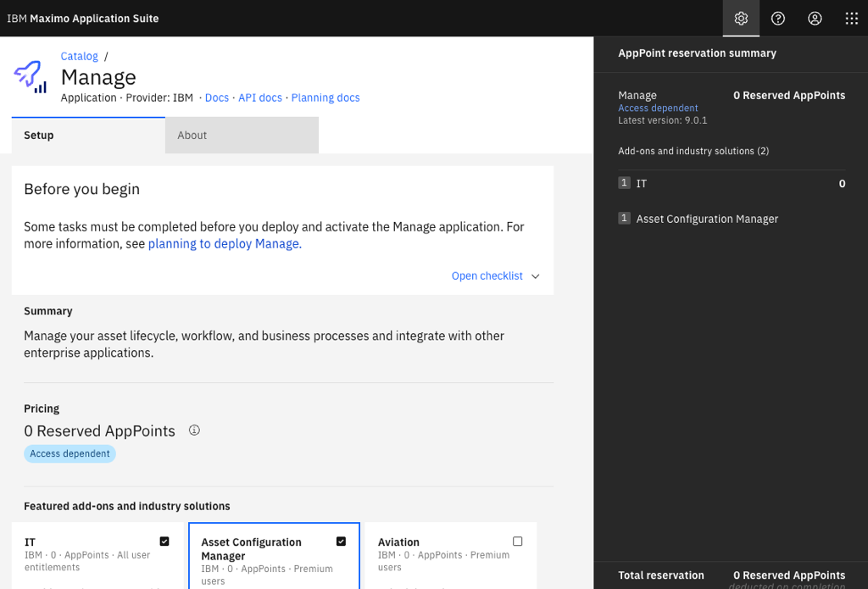
Task: Click the Asset Configuration Manager number badge
Action: coord(625,219)
